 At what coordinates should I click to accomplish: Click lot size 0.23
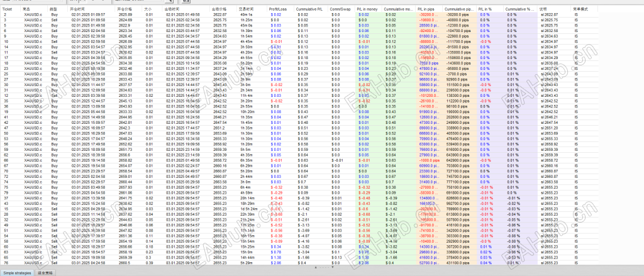[x=148, y=251]
